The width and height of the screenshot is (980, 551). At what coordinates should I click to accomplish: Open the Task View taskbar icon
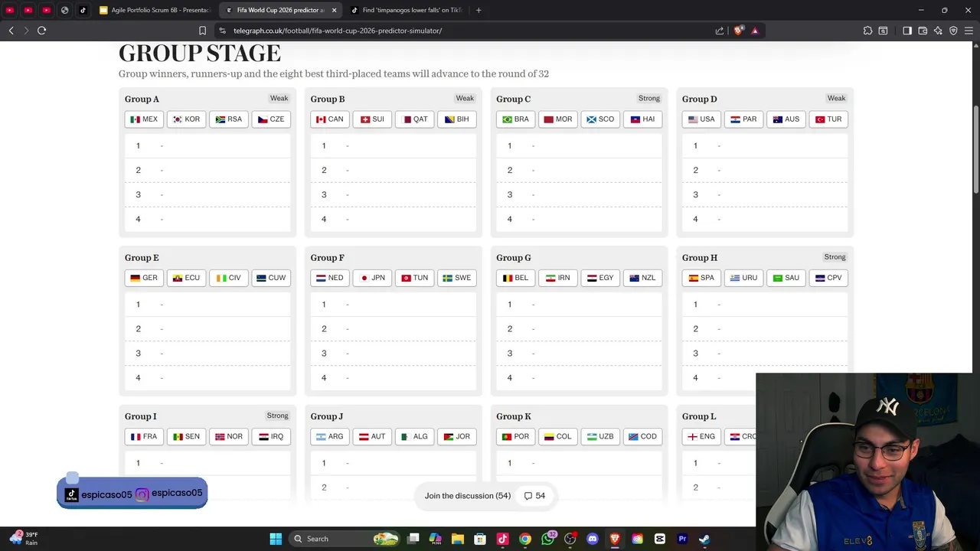pyautogui.click(x=413, y=539)
